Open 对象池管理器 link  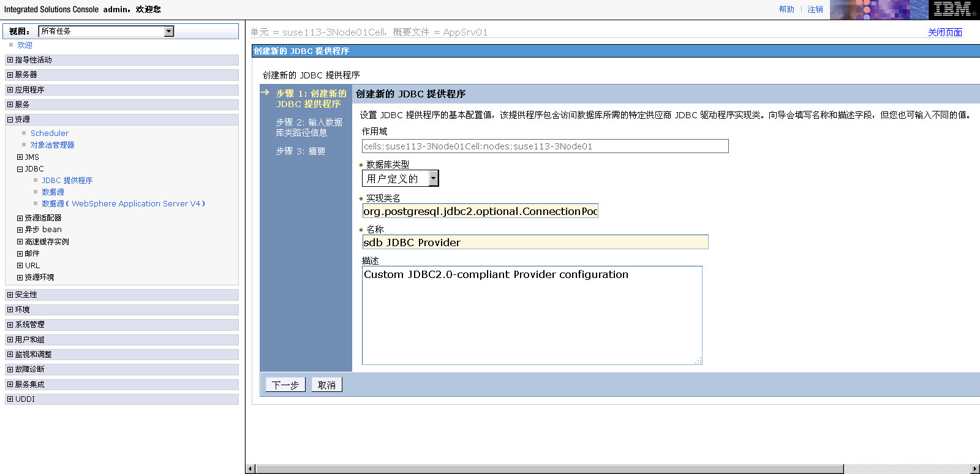pyautogui.click(x=52, y=145)
